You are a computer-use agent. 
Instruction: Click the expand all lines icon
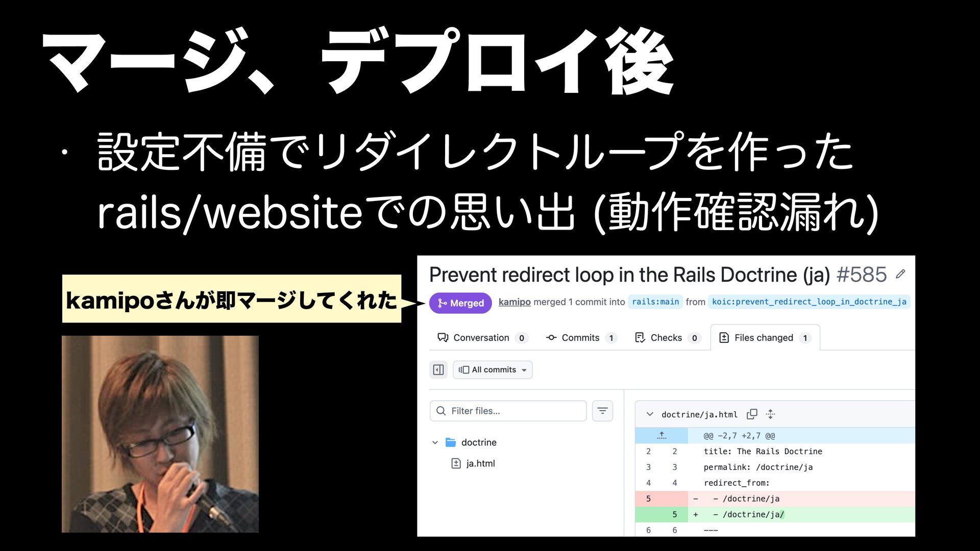click(x=771, y=414)
